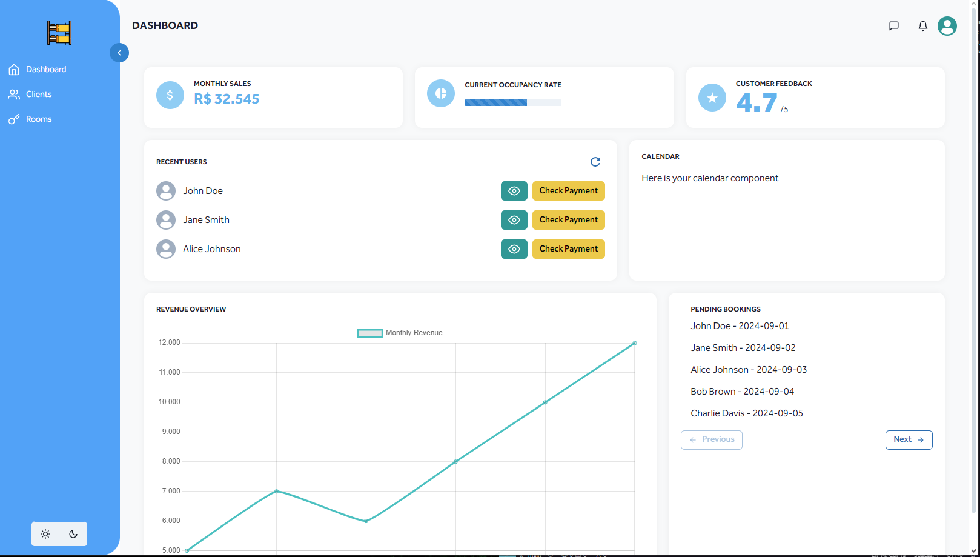View John Doe's details with eye button
Screen dimensions: 980x557
(x=514, y=191)
